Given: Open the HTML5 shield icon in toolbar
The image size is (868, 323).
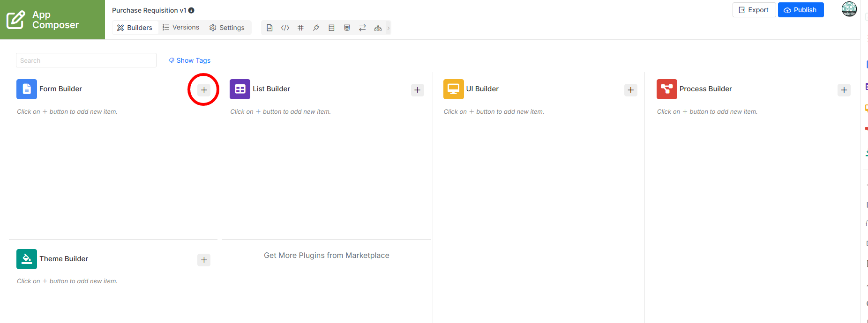Looking at the screenshot, I should pos(347,28).
